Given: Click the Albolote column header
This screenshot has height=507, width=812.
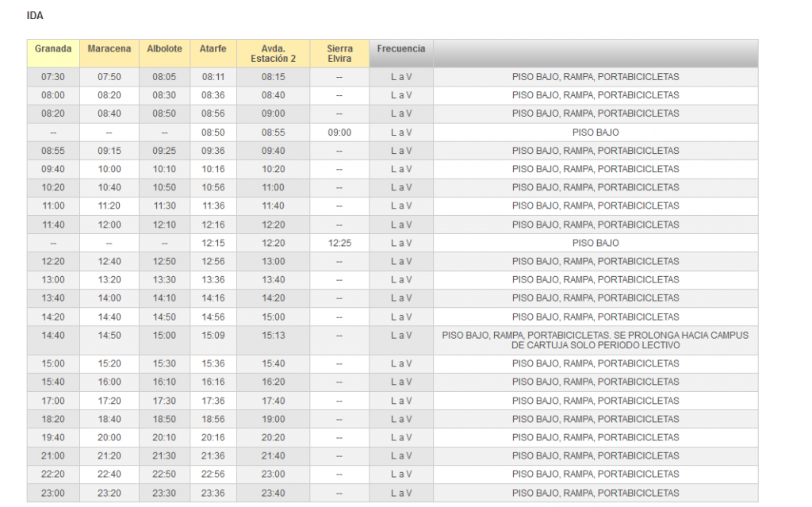Looking at the screenshot, I should (x=164, y=49).
